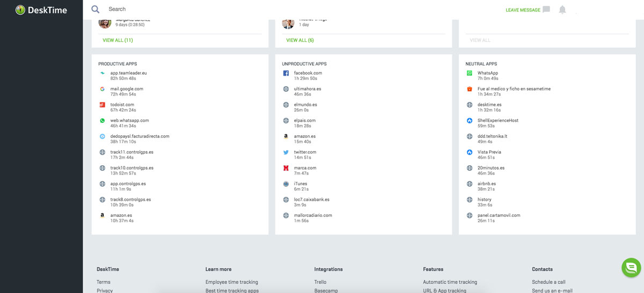644x293 pixels.
Task: Click the mail.google.com entry text
Action: tap(127, 89)
